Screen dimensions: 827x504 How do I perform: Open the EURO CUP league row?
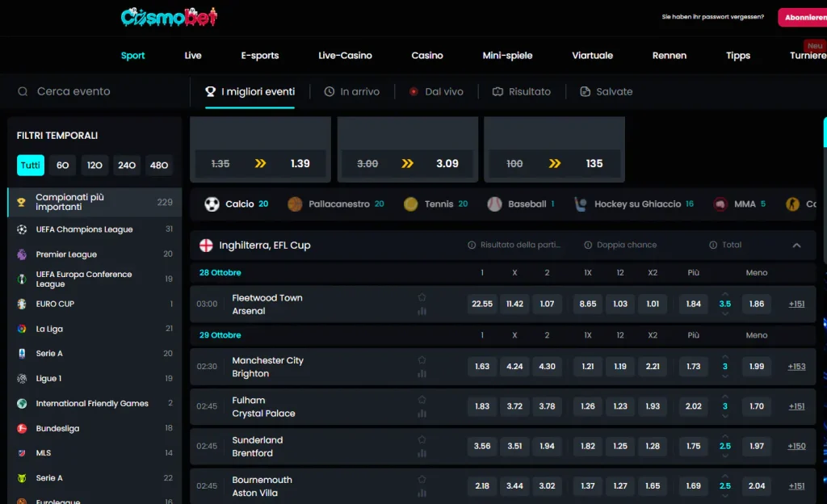[x=95, y=304]
